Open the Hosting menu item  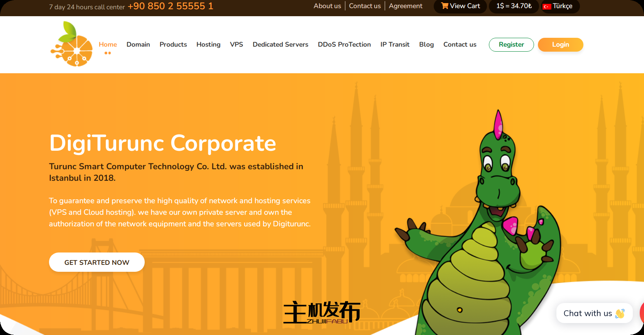click(208, 44)
